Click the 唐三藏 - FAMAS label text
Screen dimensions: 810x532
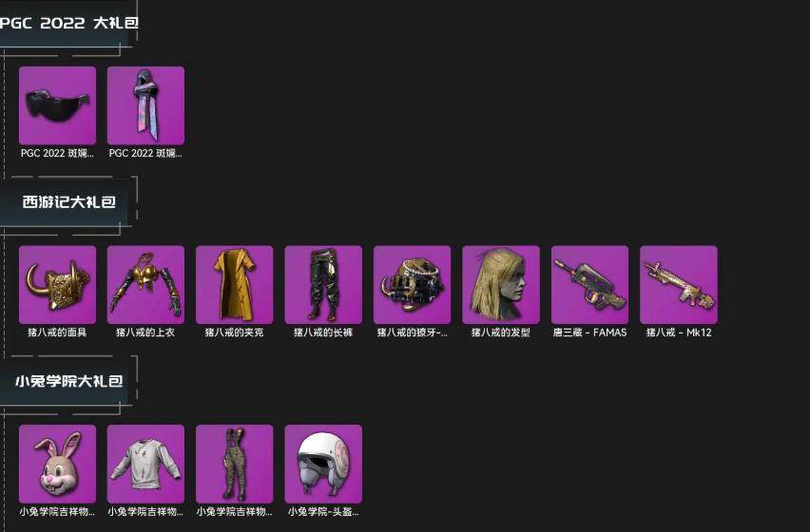[x=590, y=332]
